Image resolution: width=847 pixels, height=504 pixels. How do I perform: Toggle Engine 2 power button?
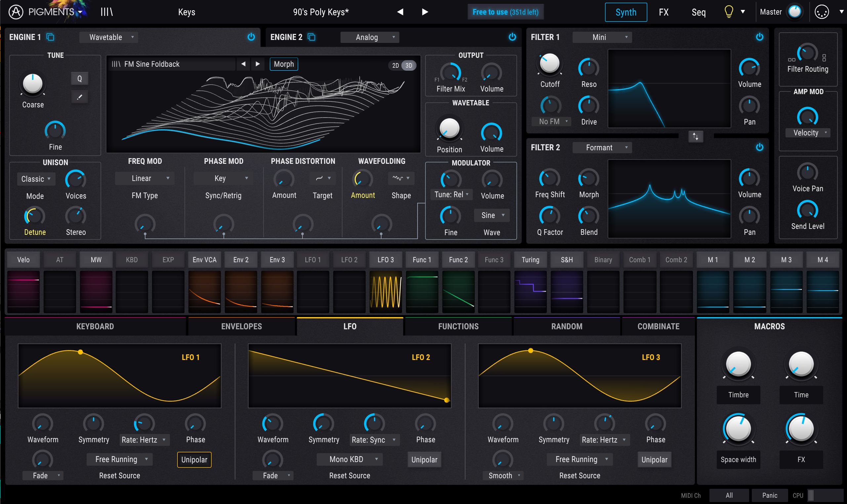(512, 37)
